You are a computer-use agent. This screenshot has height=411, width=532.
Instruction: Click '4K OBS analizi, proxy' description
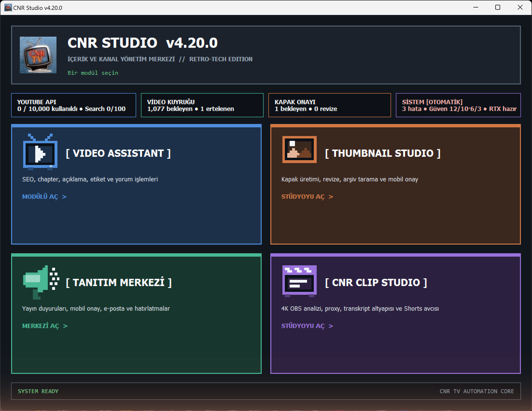360,308
